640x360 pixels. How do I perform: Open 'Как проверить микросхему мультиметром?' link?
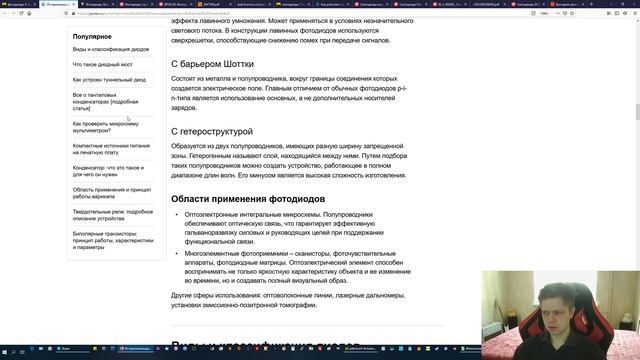tap(106, 127)
